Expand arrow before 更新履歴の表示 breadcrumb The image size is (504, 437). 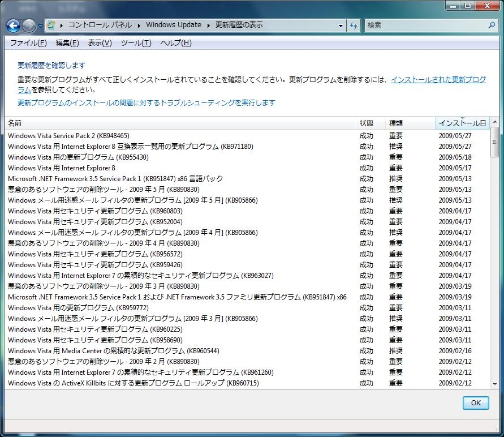tap(208, 25)
